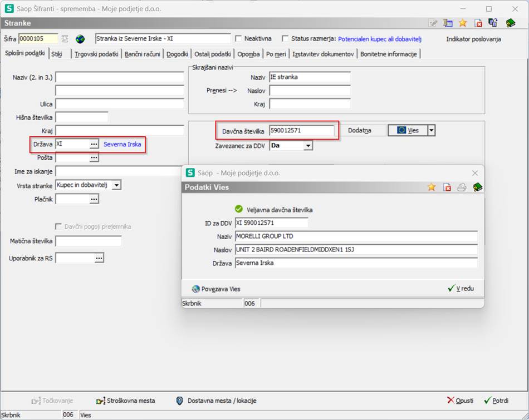The height and width of the screenshot is (420, 529).
Task: Click the Saop logo in Vies dialog title
Action: click(190, 172)
